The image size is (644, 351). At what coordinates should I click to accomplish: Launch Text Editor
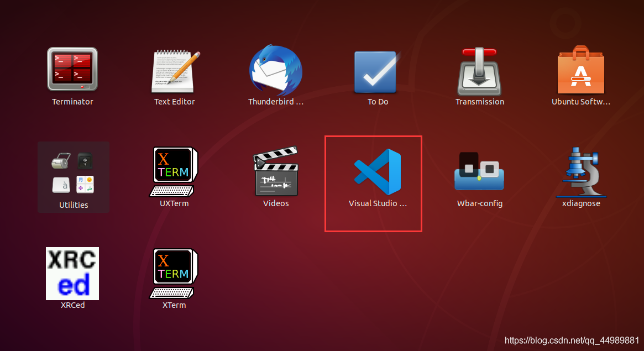[174, 71]
